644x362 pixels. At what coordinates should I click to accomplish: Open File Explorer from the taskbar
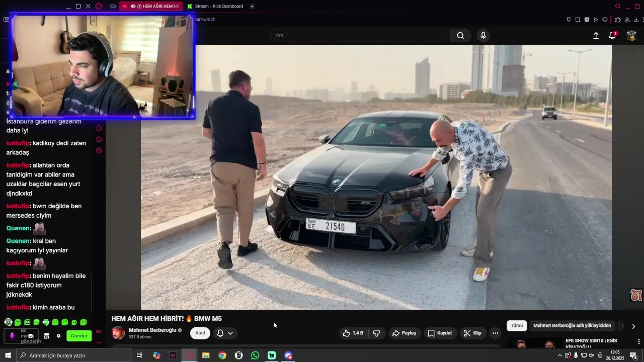206,355
